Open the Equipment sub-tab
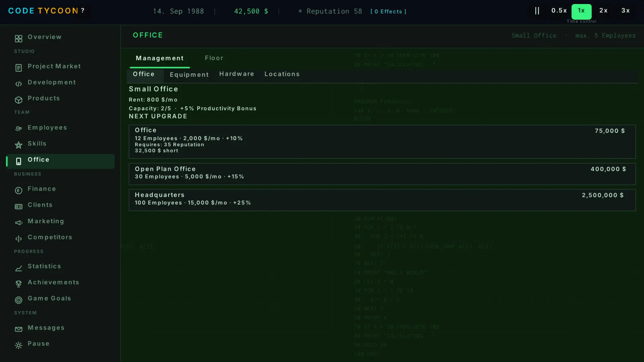 click(189, 75)
